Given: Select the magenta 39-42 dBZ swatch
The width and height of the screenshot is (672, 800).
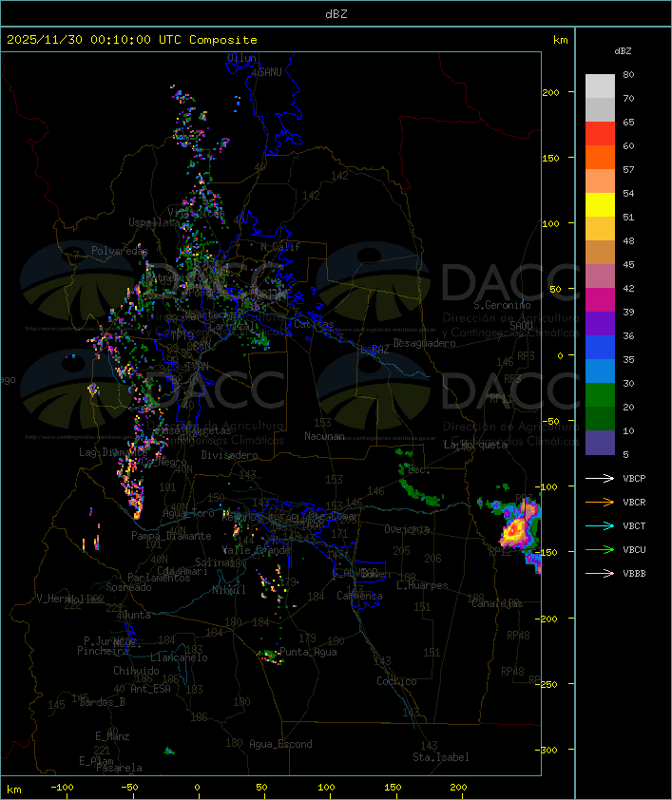Looking at the screenshot, I should 600,299.
